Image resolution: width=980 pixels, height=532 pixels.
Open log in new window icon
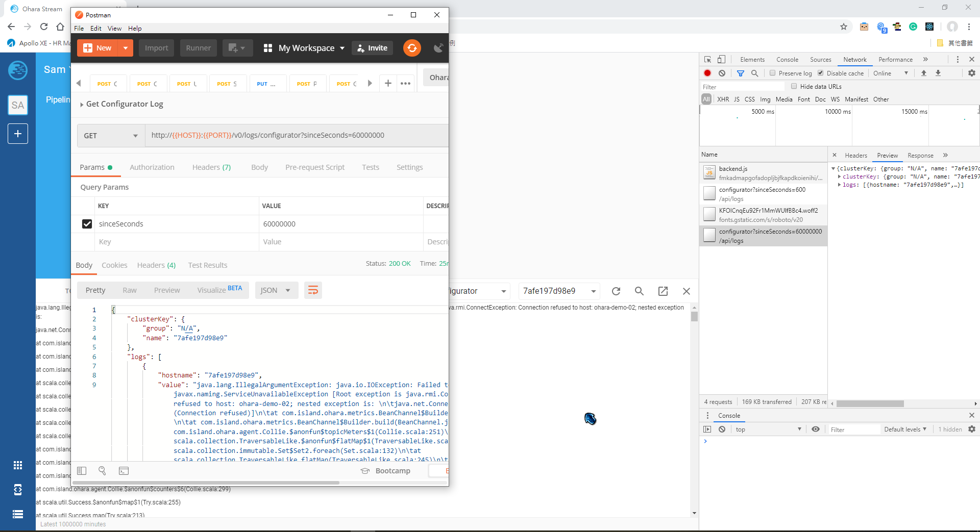(x=663, y=291)
